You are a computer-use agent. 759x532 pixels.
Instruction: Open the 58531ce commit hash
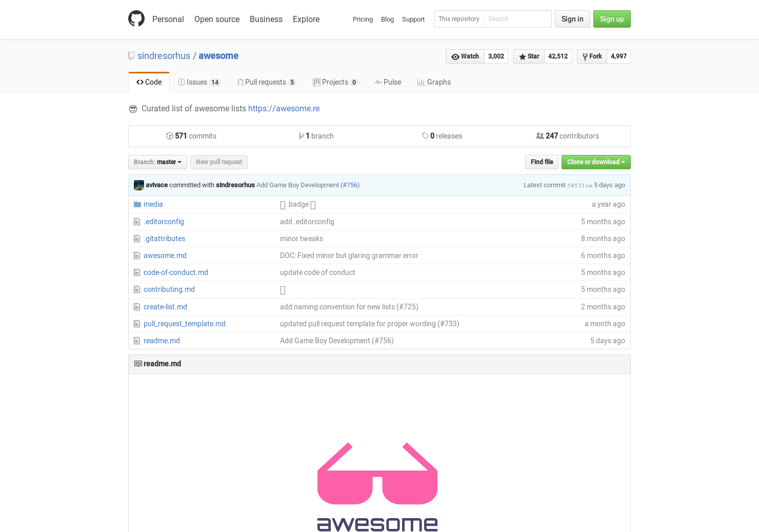point(580,185)
